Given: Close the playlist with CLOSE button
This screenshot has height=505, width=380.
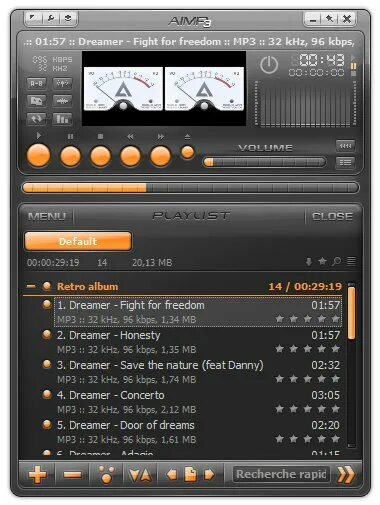Looking at the screenshot, I should 332,217.
